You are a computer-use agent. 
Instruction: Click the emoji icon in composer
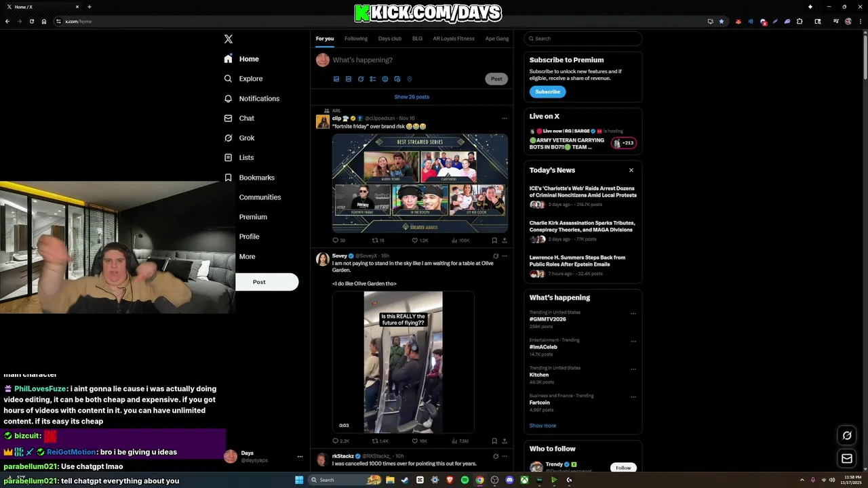point(385,79)
